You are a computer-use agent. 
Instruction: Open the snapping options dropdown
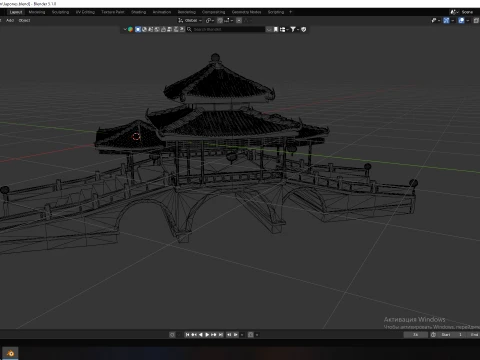pyautogui.click(x=229, y=20)
